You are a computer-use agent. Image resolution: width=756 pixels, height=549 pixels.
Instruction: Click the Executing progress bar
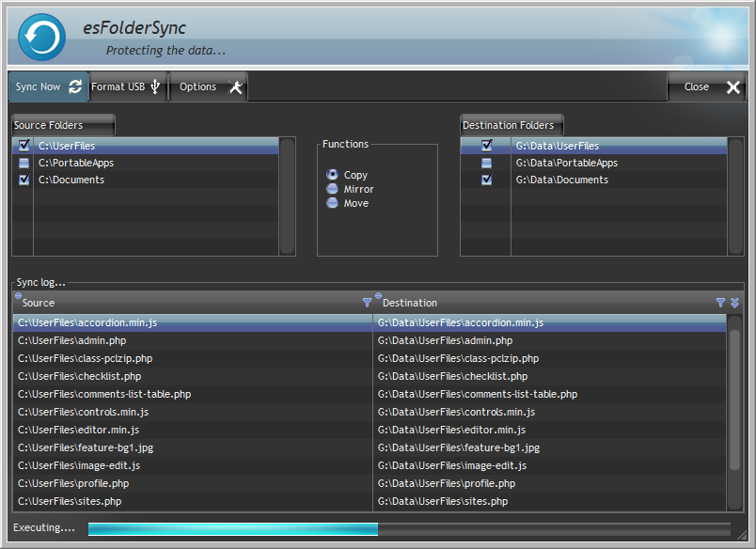(409, 529)
